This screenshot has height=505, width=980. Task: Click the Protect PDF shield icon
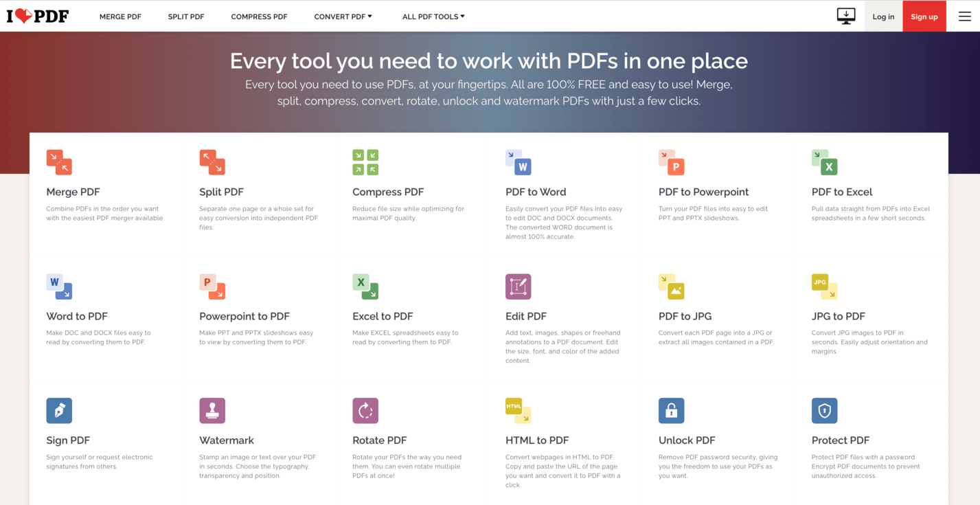tap(825, 411)
